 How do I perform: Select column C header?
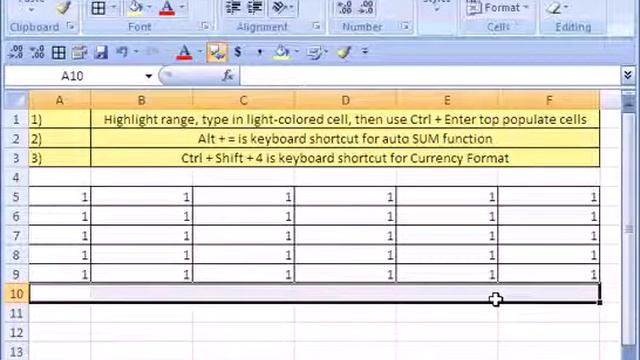(x=243, y=100)
